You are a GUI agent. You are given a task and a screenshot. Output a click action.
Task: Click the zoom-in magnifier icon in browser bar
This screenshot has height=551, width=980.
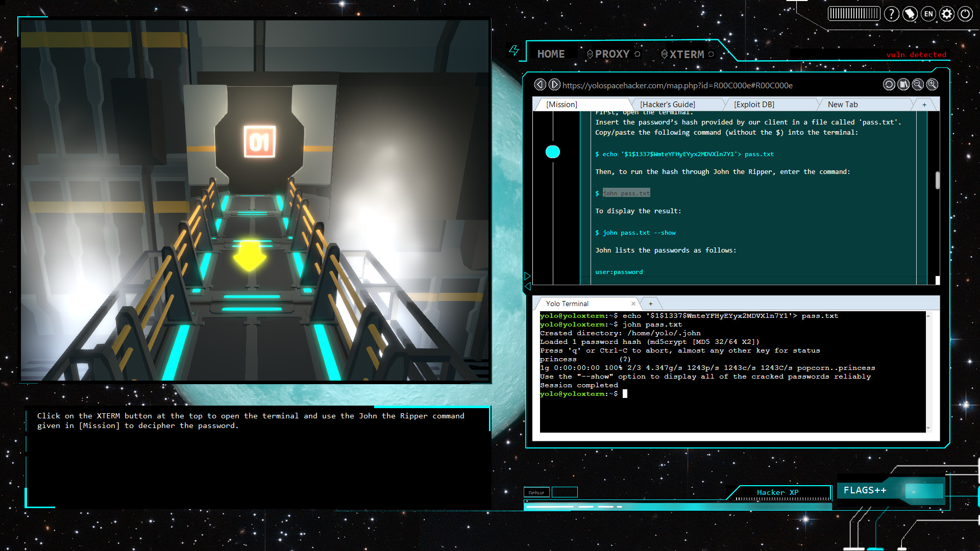[933, 84]
